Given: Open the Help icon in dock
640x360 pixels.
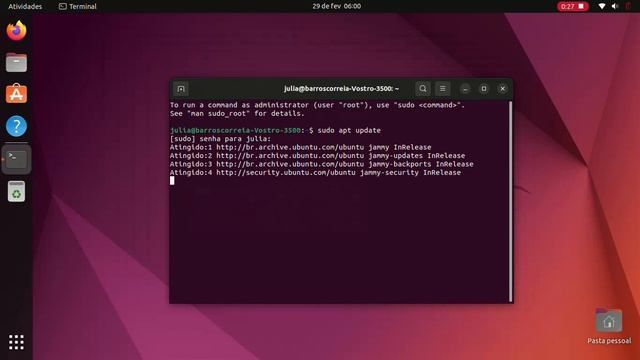Looking at the screenshot, I should [16, 126].
